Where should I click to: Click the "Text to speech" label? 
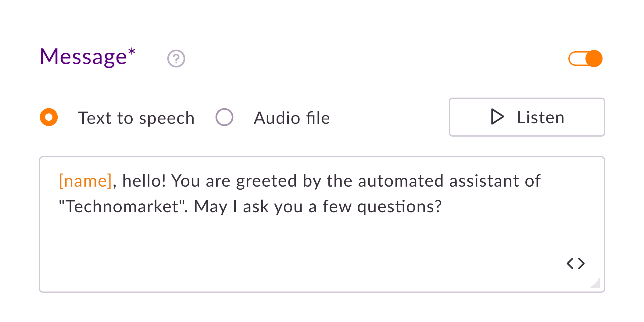(x=136, y=118)
